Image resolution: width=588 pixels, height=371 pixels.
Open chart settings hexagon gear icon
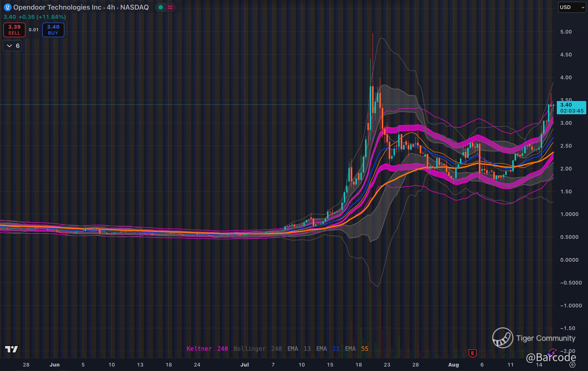pos(572,365)
